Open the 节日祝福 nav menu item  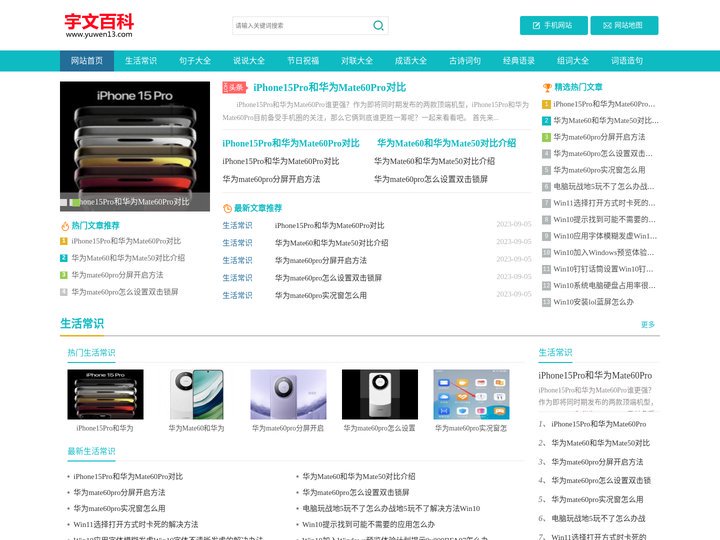point(303,61)
